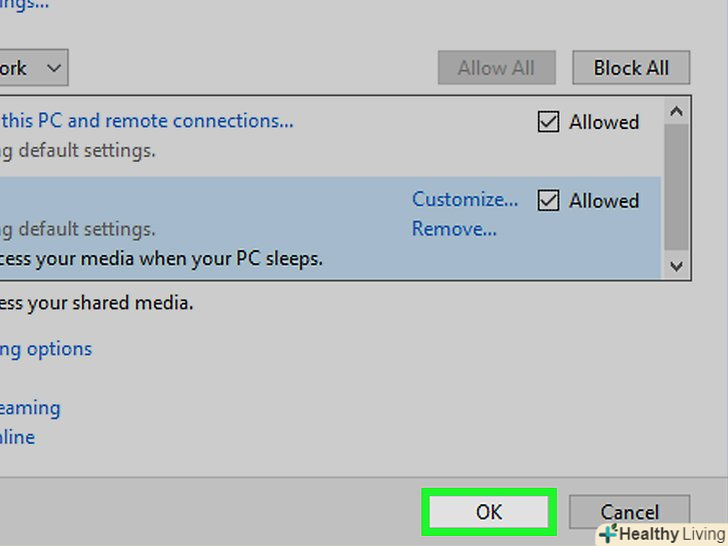Image resolution: width=728 pixels, height=546 pixels.
Task: Uncheck Allowed in the highlighted device row
Action: pyautogui.click(x=548, y=200)
